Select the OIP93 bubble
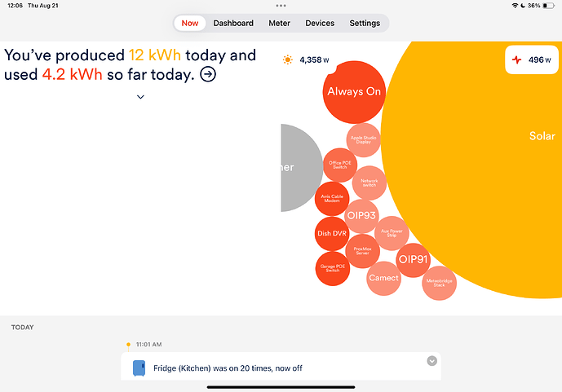 361,216
